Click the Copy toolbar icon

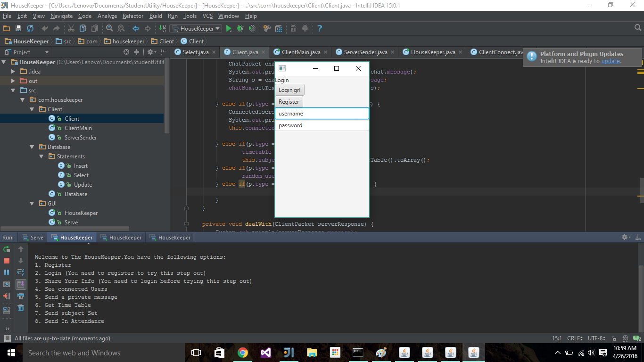click(83, 29)
